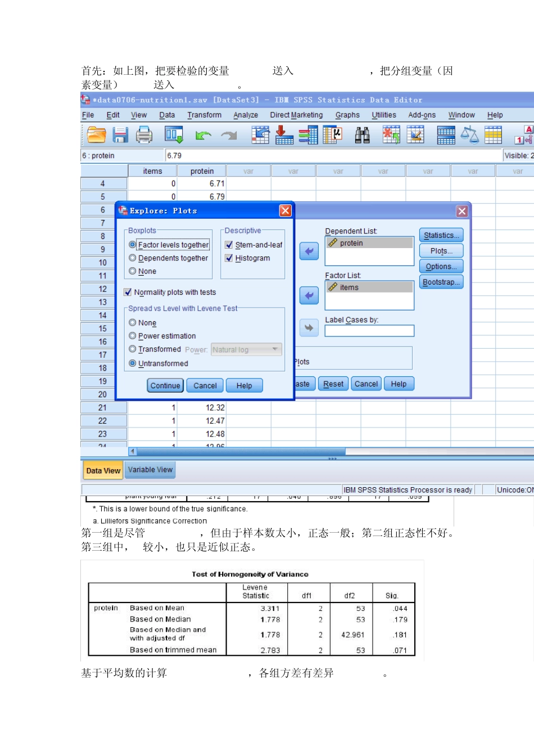Click the gray Redo arrow icon
This screenshot has width=534, height=756.
(229, 135)
